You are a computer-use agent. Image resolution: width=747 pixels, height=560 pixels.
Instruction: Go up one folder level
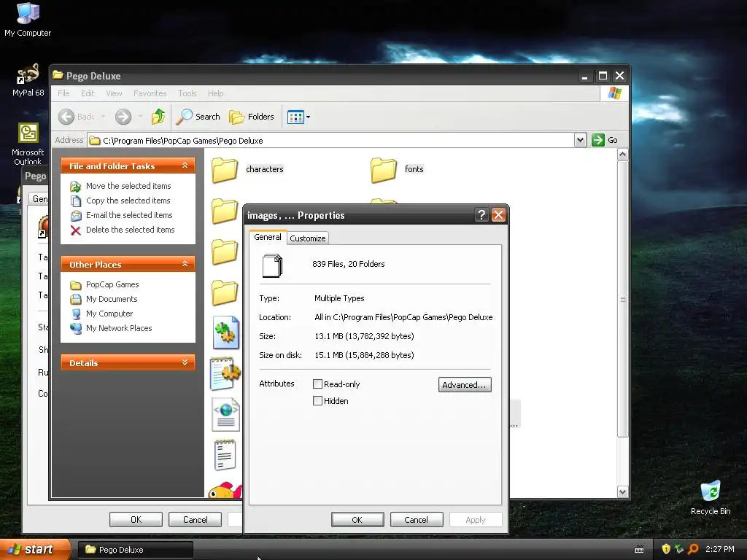158,117
